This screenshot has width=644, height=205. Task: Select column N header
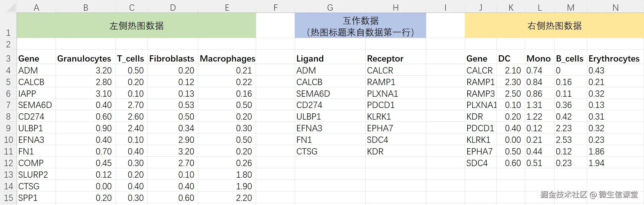click(x=615, y=7)
